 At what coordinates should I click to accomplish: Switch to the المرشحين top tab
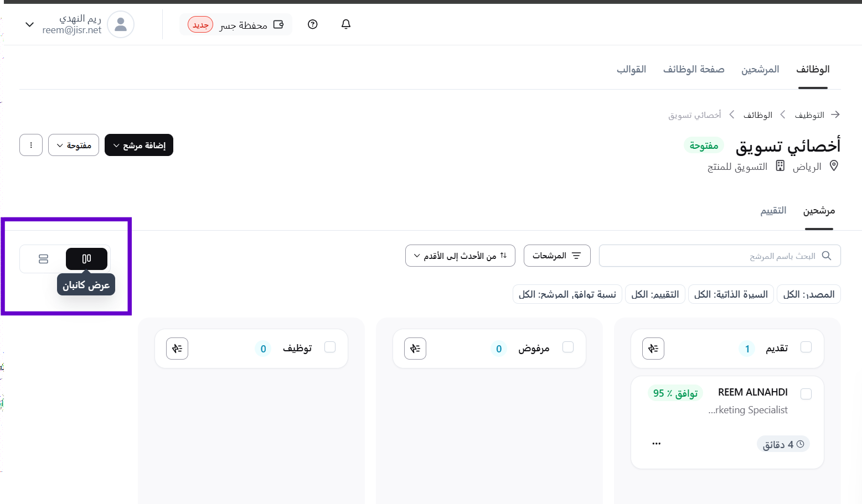[760, 69]
